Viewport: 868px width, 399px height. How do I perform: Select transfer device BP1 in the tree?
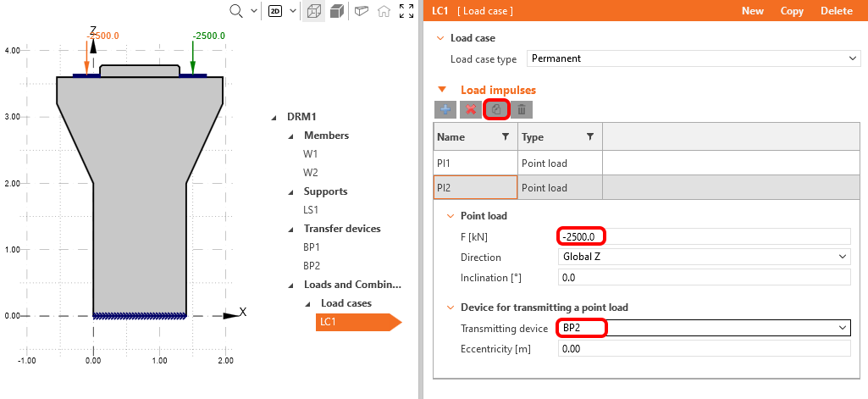[x=312, y=247]
